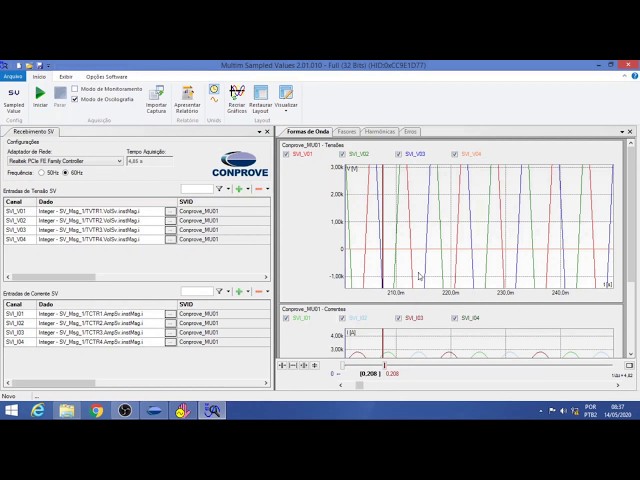Click the save icon in the quick access toolbar
This screenshot has height=480, width=640.
39,65
